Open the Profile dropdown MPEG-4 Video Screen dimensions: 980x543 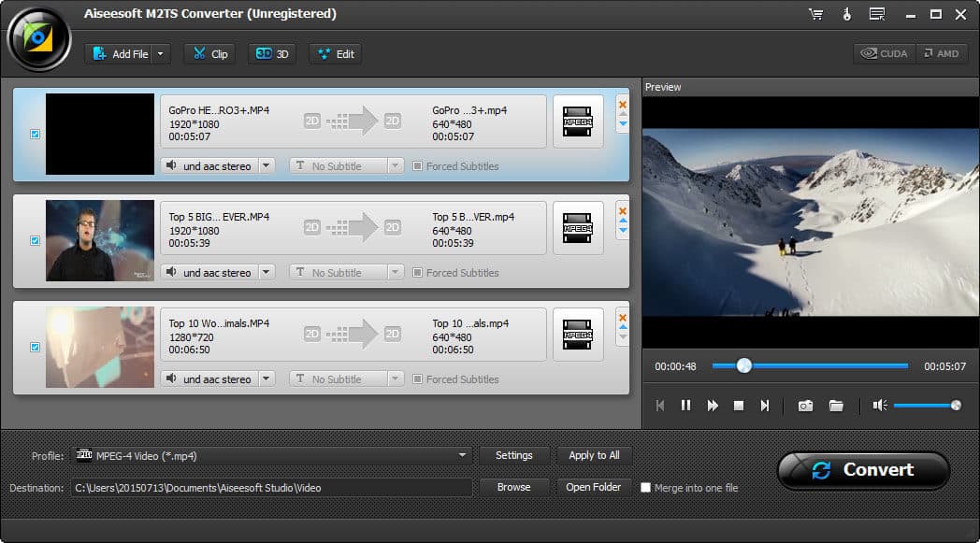(x=272, y=455)
